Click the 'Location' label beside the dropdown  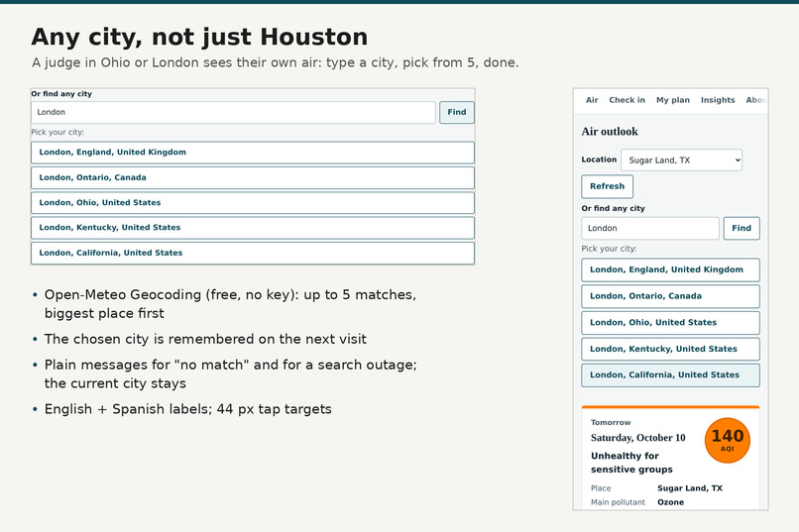click(599, 160)
